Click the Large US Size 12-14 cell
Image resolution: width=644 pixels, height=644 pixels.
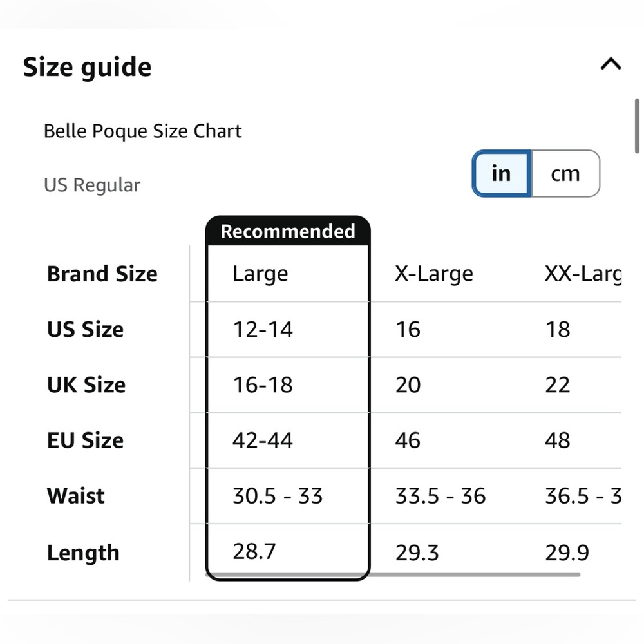[263, 330]
